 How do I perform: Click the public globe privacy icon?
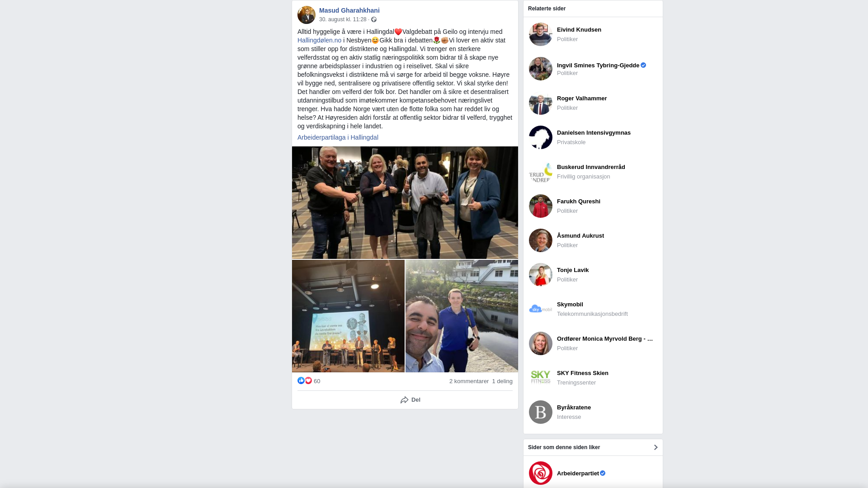pos(374,19)
